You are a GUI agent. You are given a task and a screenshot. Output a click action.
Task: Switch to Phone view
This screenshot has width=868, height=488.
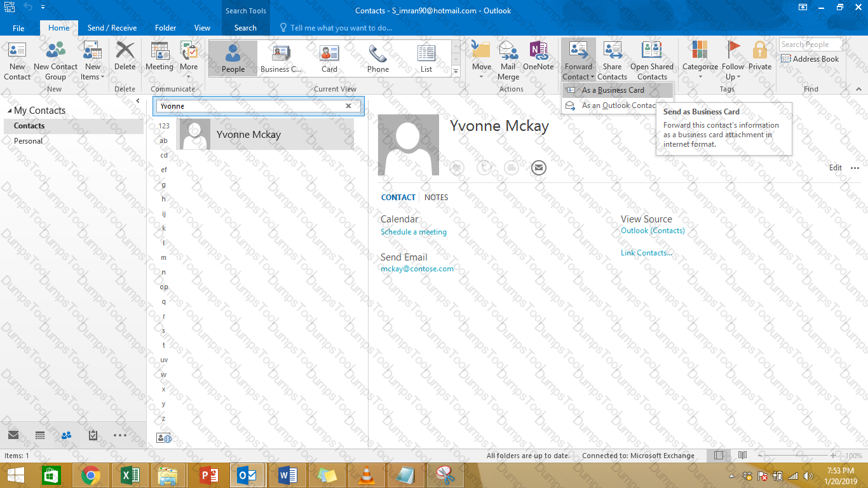[378, 58]
